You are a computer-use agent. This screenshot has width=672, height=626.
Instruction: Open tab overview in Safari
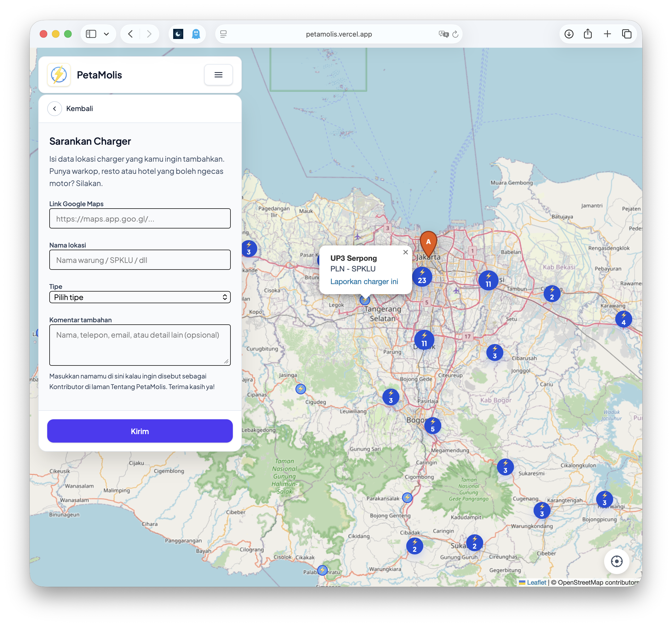627,34
